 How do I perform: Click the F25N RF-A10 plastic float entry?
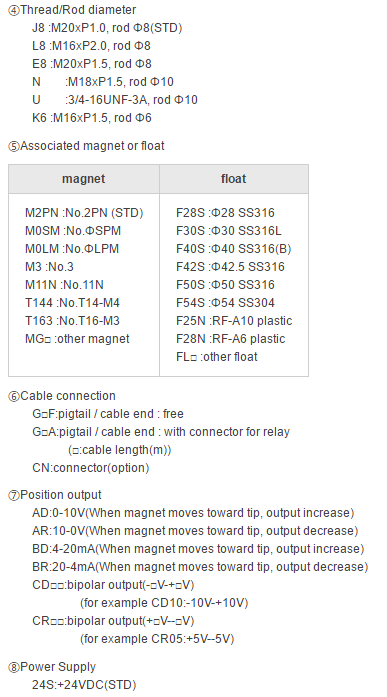point(234,321)
